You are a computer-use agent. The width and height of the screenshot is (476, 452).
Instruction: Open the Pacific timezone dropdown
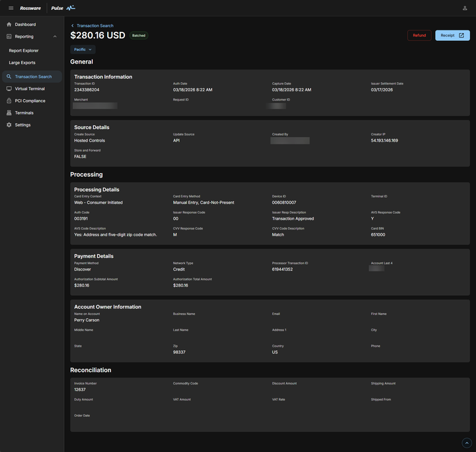pos(83,49)
